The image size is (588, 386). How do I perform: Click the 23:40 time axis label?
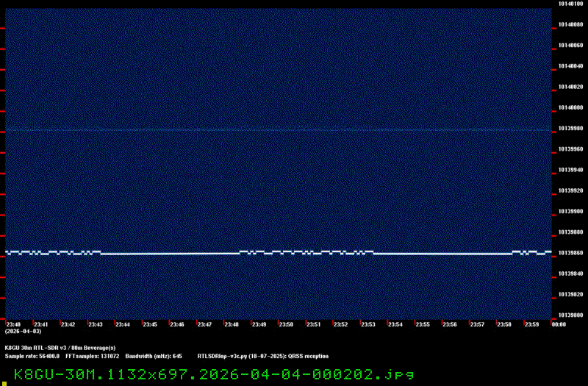pos(13,324)
